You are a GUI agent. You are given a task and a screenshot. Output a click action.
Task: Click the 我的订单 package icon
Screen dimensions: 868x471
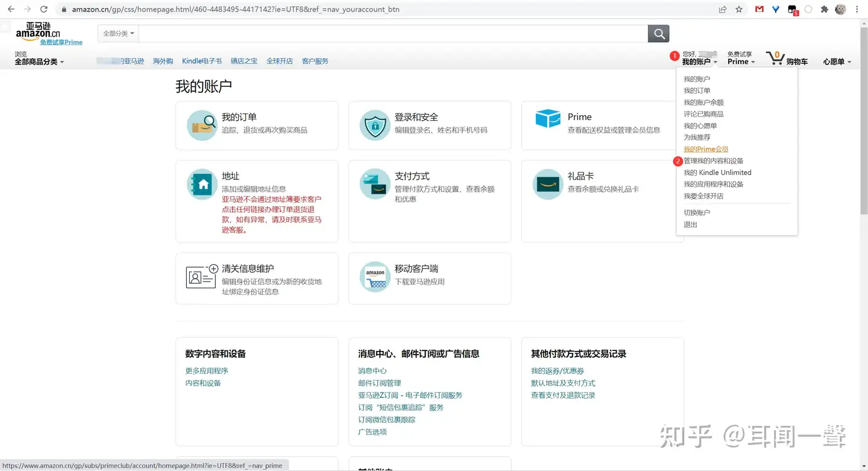tap(201, 125)
